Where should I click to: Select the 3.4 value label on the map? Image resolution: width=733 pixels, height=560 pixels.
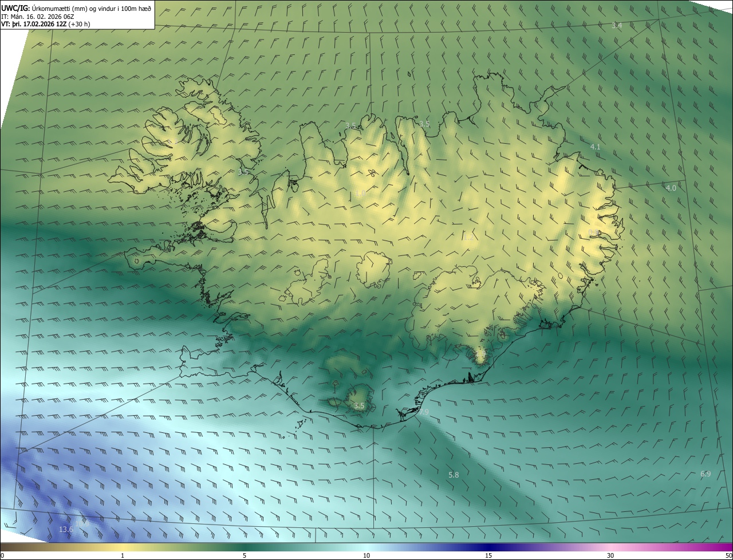click(616, 26)
